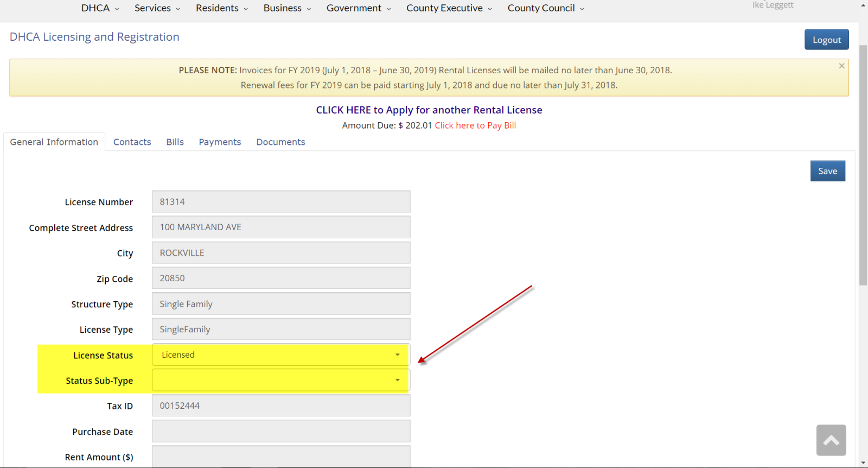868x468 pixels.
Task: Click the Logout button
Action: 826,40
